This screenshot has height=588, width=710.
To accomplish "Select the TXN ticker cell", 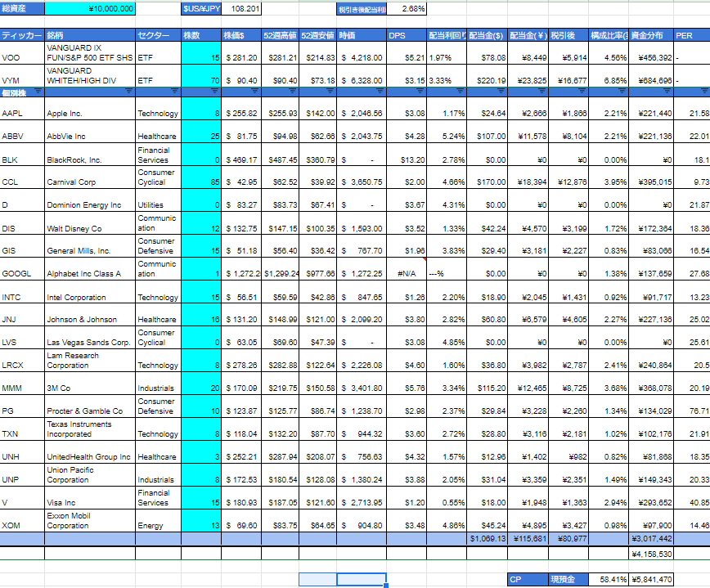I will point(22,429).
